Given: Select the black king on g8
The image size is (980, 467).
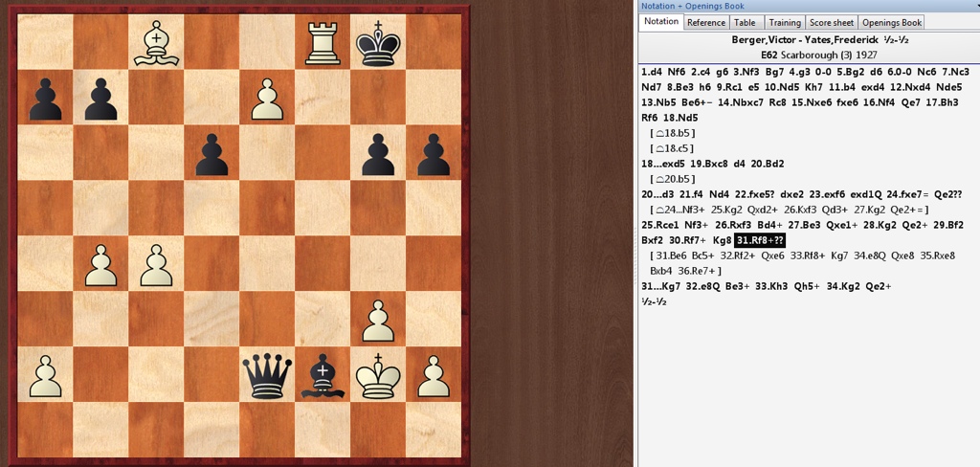Looking at the screenshot, I should pos(378,41).
